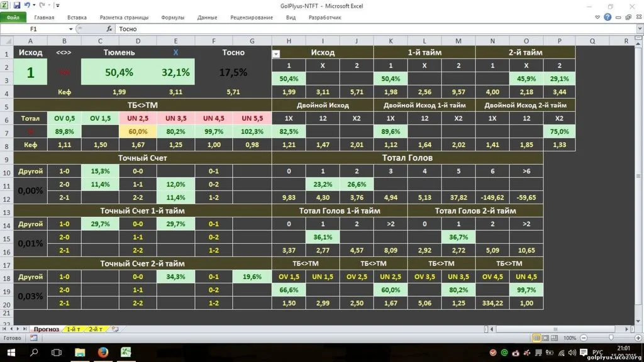Select column header A
Viewport: 644px width, 362px height.
(x=30, y=41)
